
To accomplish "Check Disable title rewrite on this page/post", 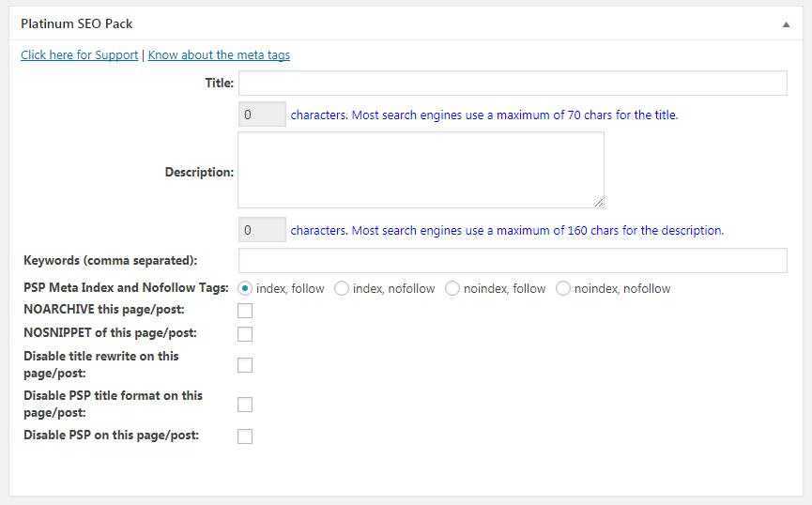I will pos(245,365).
